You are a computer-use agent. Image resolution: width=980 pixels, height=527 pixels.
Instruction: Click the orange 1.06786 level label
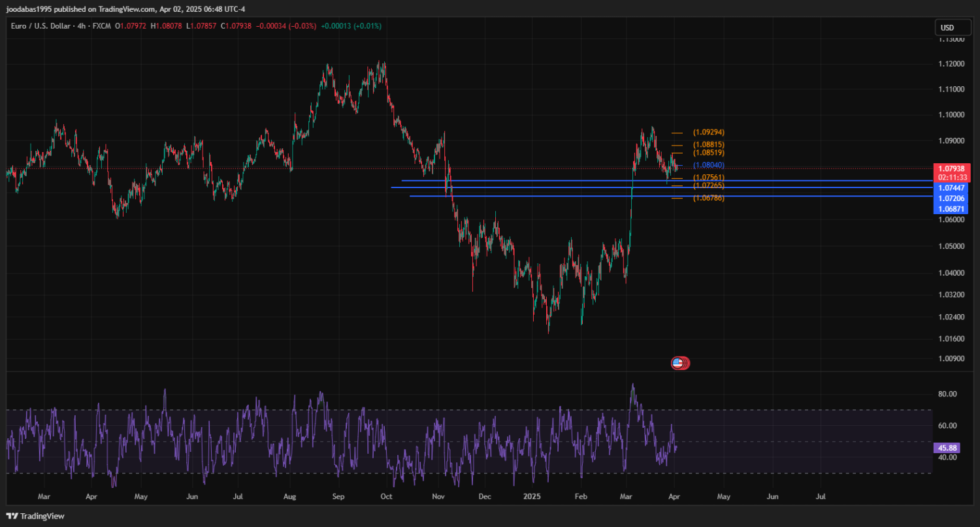coord(708,198)
